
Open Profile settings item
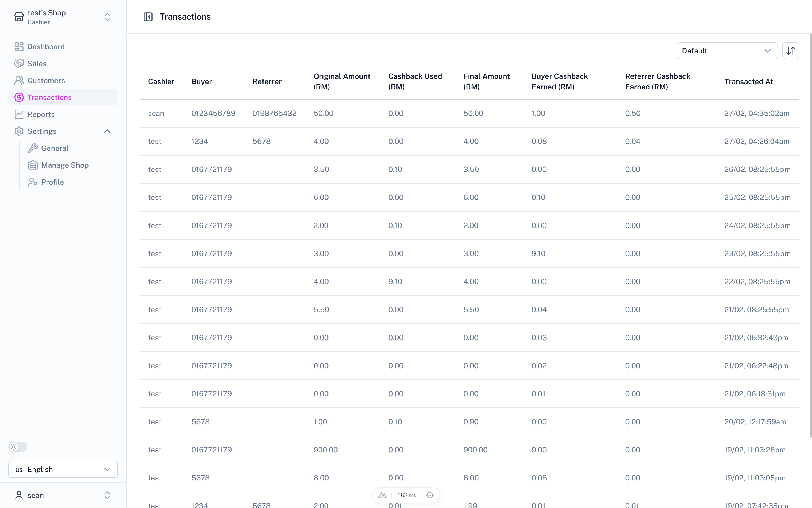(x=70, y=182)
